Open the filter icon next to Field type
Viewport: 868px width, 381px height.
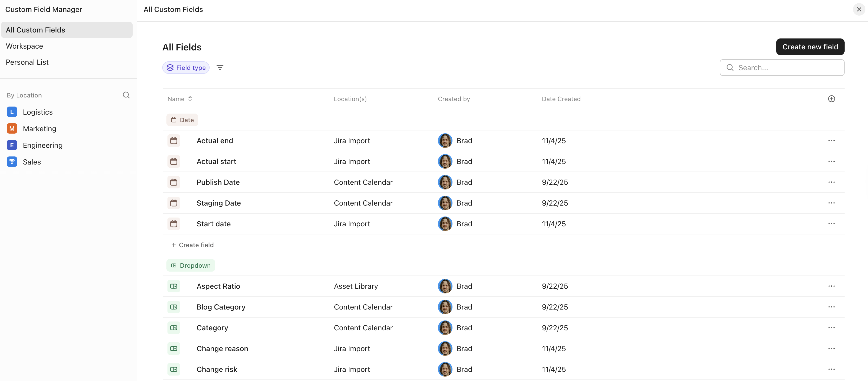pos(220,67)
